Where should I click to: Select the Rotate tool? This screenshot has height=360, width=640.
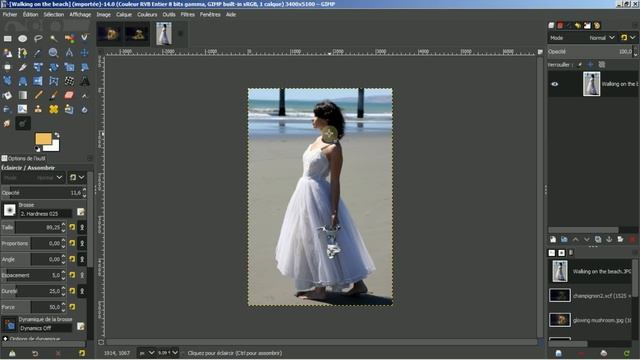(53, 67)
